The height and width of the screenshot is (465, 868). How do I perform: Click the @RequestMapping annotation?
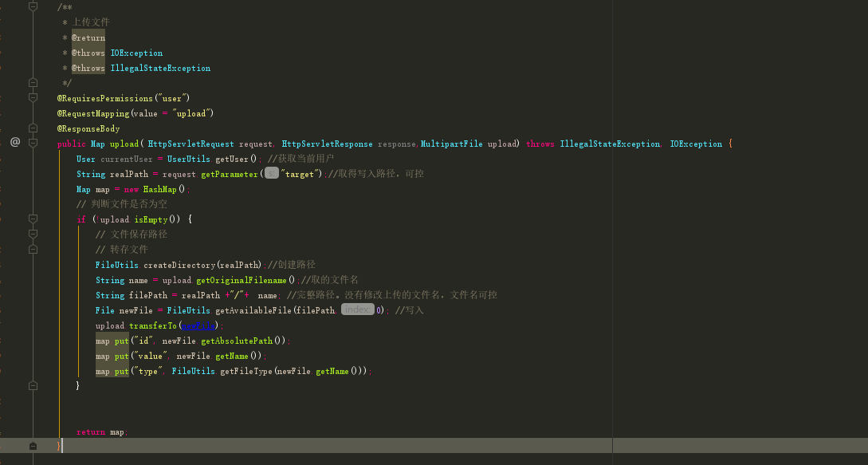click(93, 113)
